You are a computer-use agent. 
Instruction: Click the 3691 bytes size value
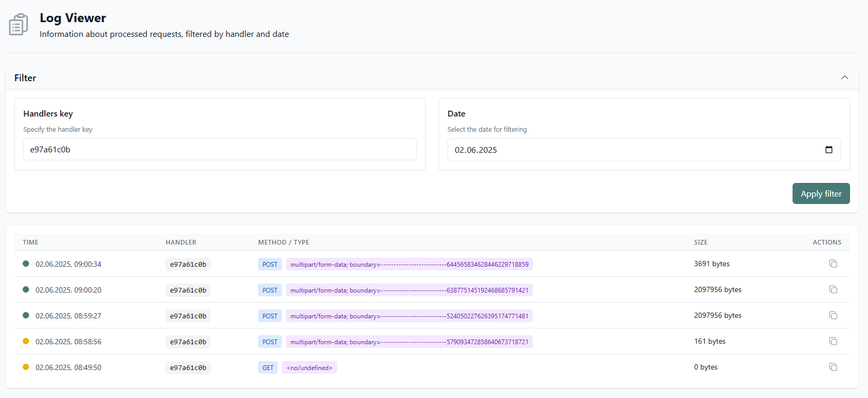(x=712, y=264)
